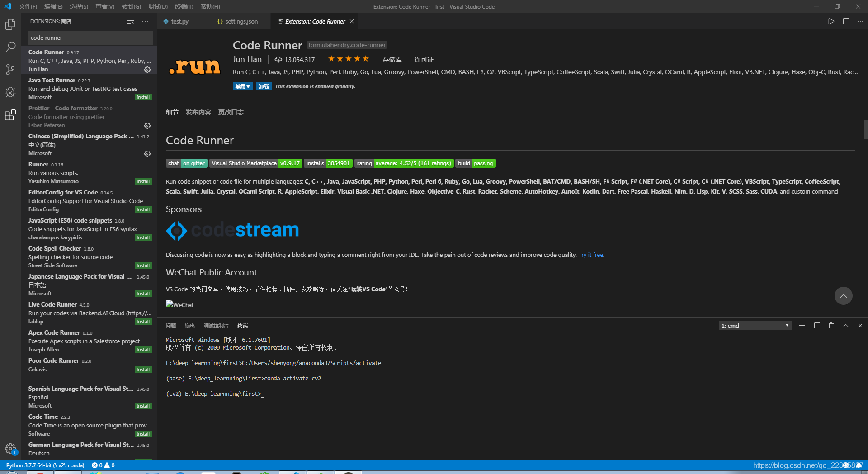Image resolution: width=868 pixels, height=474 pixels.
Task: Click the extensions search field
Action: click(90, 38)
